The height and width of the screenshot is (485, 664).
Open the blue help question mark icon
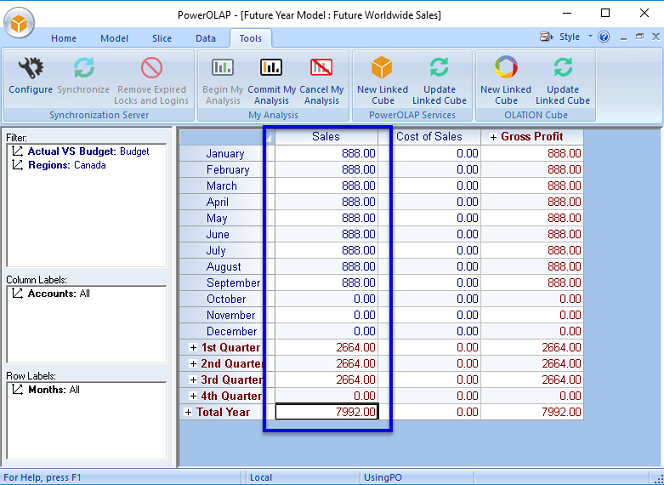pyautogui.click(x=604, y=37)
